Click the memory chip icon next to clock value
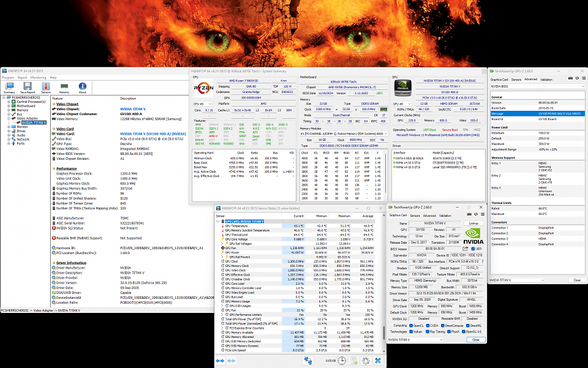 (383, 110)
